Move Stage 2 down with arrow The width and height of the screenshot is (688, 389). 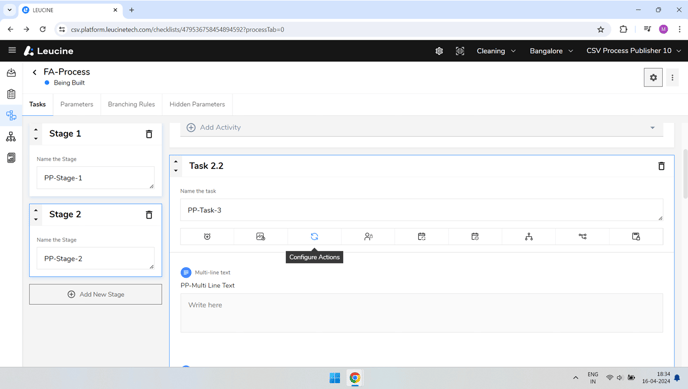36,219
